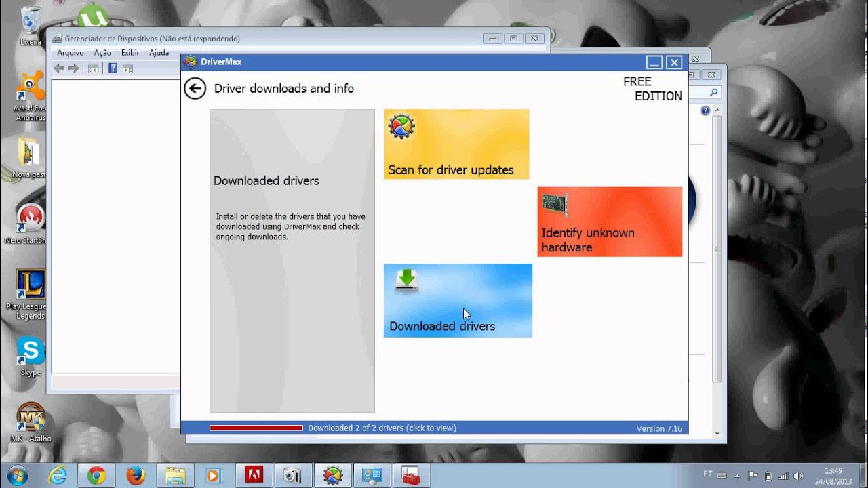Screen dimensions: 868x488
Task: Close the Gerenciador de Dispositivos window
Action: [534, 39]
